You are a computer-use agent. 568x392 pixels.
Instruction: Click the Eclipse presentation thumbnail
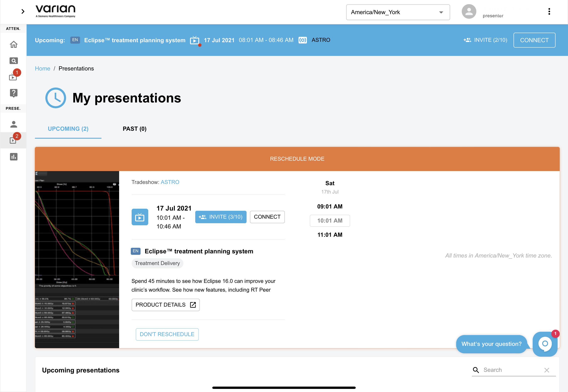(77, 259)
